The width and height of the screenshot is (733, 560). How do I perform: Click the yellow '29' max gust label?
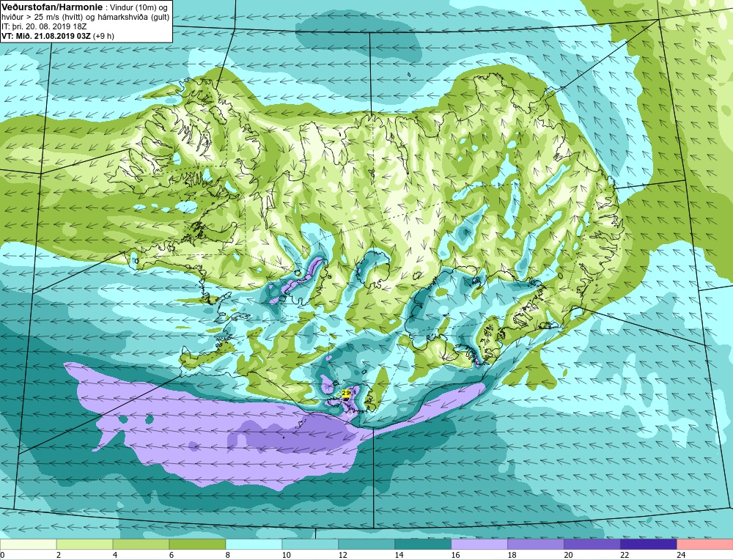pos(347,393)
